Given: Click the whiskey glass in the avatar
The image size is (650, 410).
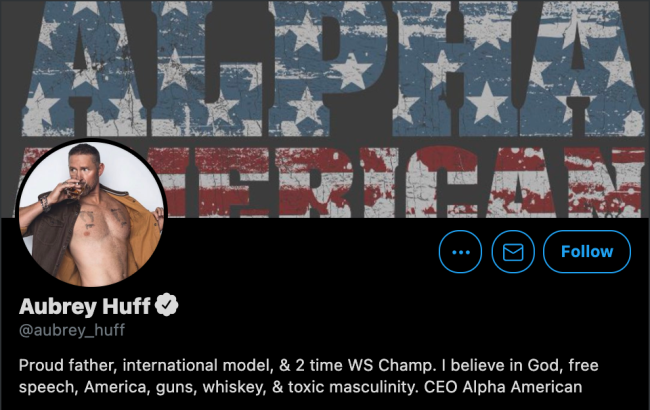Looking at the screenshot, I should [x=75, y=190].
